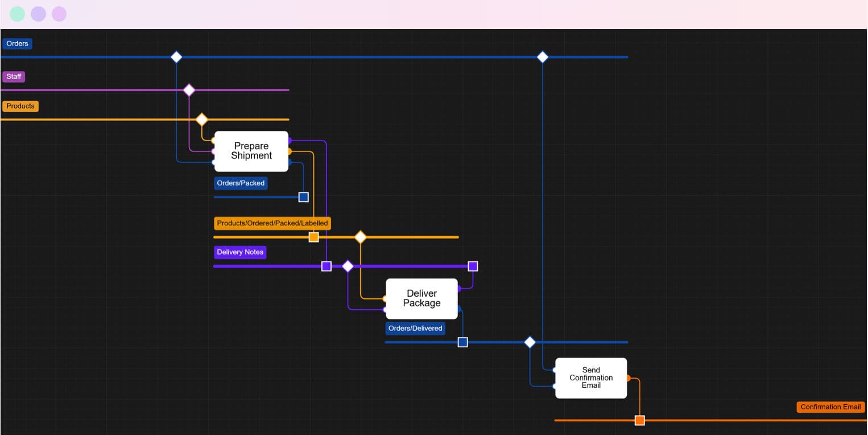Viewport: 868px width, 435px height.
Task: Select the Orders/Packed label
Action: pos(241,183)
